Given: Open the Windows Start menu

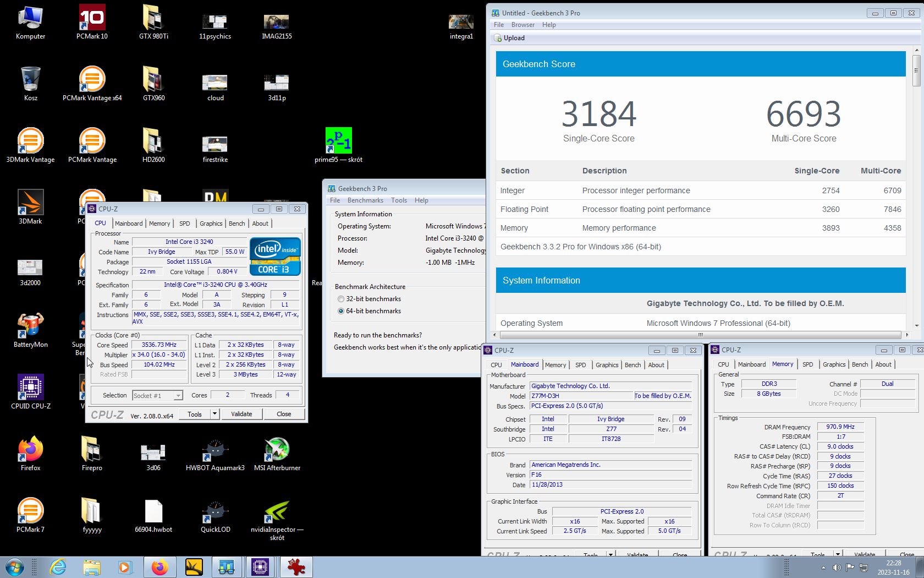Looking at the screenshot, I should pos(14,567).
